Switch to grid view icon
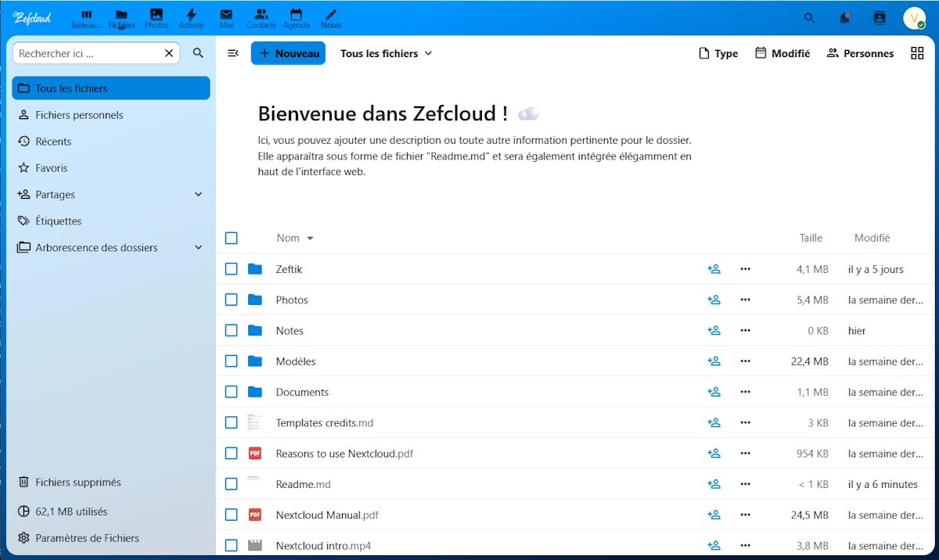 click(x=917, y=53)
